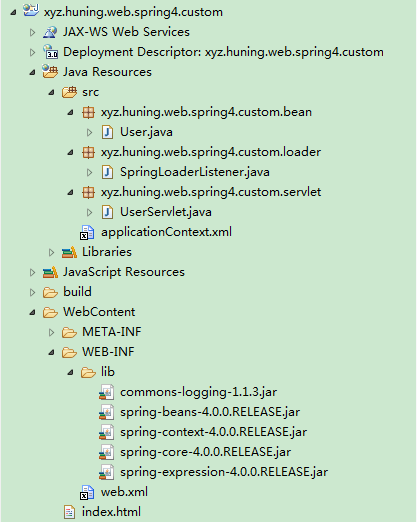Collapse the src source folder

coord(51,92)
